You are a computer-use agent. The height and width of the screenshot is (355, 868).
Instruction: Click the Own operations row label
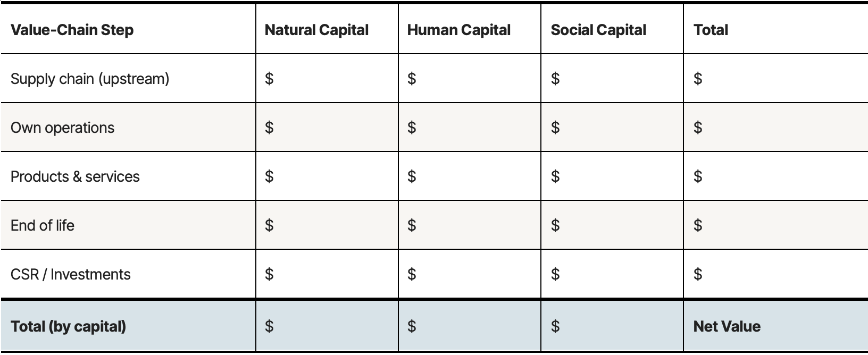pyautogui.click(x=62, y=128)
